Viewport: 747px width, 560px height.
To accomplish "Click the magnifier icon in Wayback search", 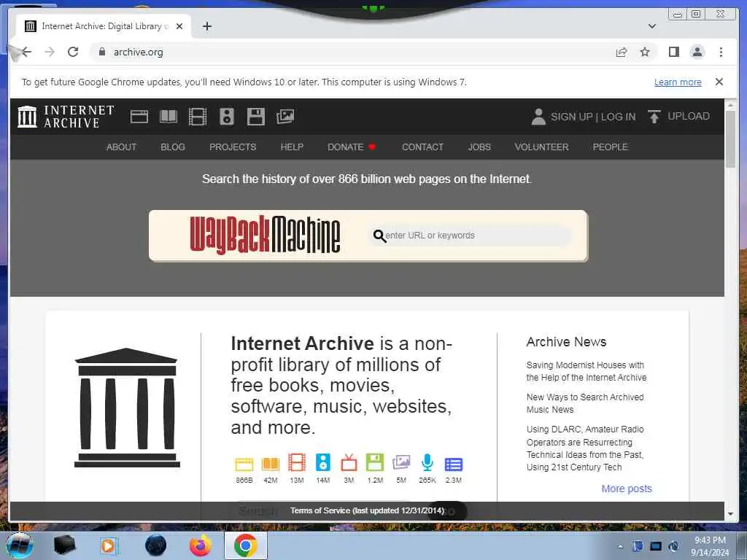I will (x=379, y=236).
